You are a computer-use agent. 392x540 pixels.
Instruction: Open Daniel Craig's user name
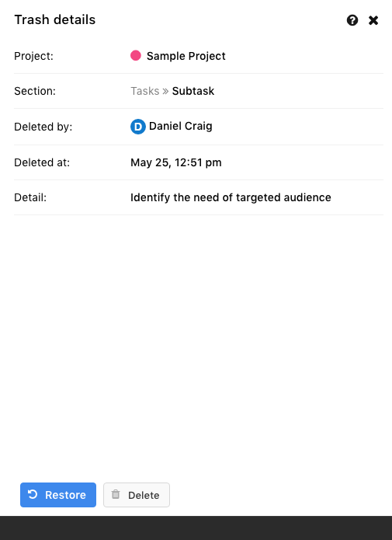click(180, 126)
